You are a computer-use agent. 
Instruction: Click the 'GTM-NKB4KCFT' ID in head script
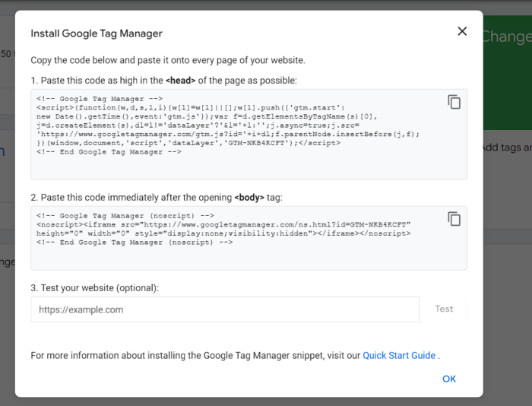pos(257,143)
